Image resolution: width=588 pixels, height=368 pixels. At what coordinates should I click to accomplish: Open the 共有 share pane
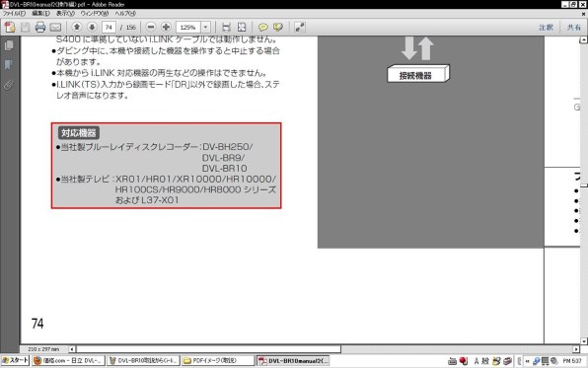574,28
